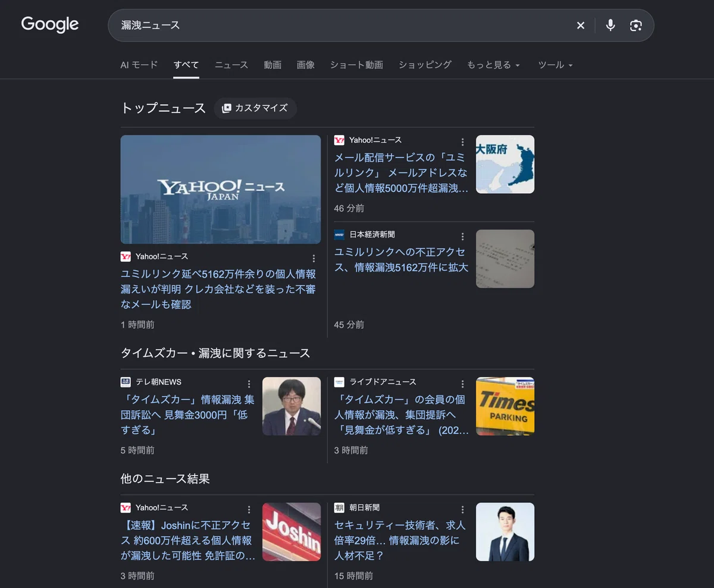The height and width of the screenshot is (588, 714).
Task: Click the テレ朝NEWS source name
Action: point(158,382)
